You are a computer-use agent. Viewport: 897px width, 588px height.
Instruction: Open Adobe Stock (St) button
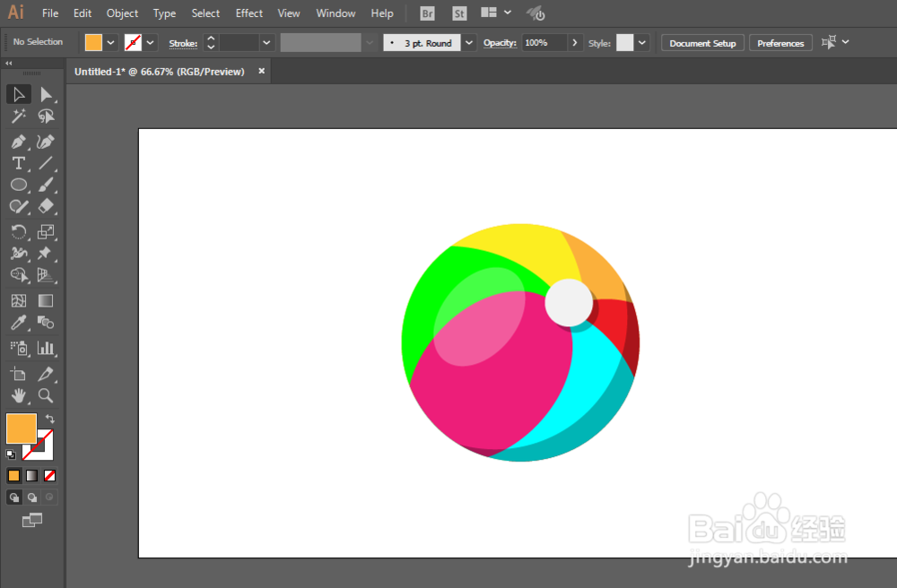(458, 13)
